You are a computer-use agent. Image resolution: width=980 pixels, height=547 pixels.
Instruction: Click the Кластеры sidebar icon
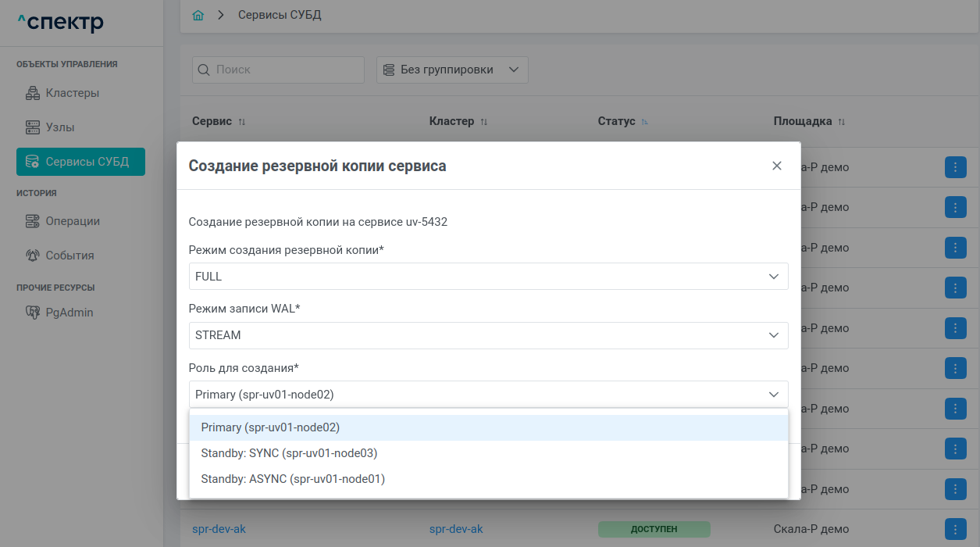point(33,94)
